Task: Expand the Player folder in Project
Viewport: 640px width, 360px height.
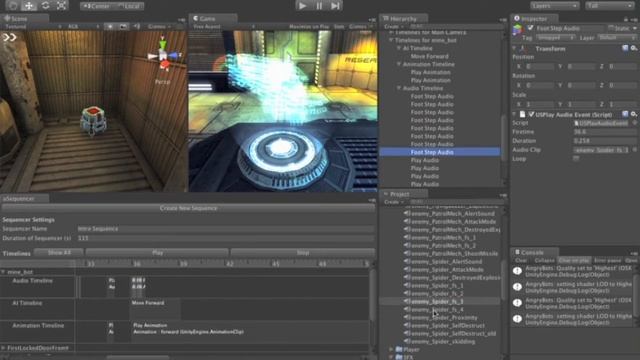Action: click(391, 350)
